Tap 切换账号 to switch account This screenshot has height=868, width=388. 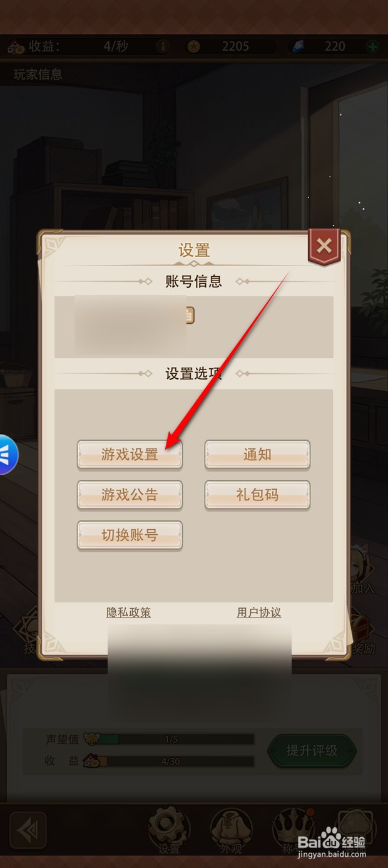pos(130,535)
